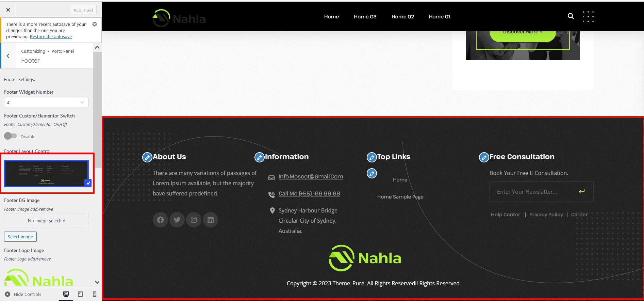Go back to Portx Panel
Viewport: 644px width, 301px height.
(x=8, y=56)
